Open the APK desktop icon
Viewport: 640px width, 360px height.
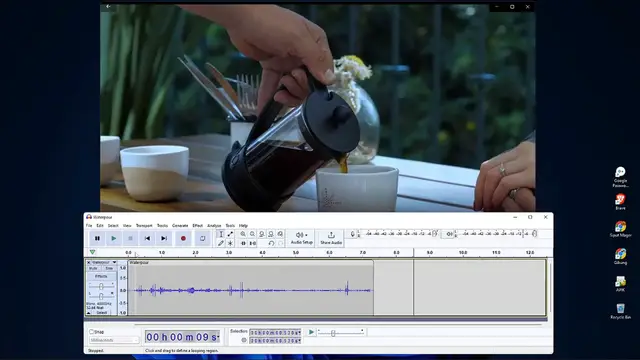pos(620,284)
